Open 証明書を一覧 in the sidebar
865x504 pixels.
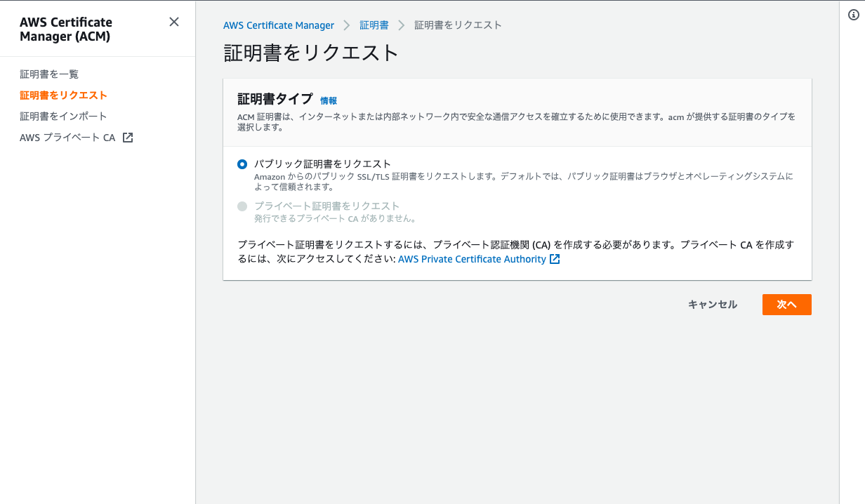tap(49, 74)
